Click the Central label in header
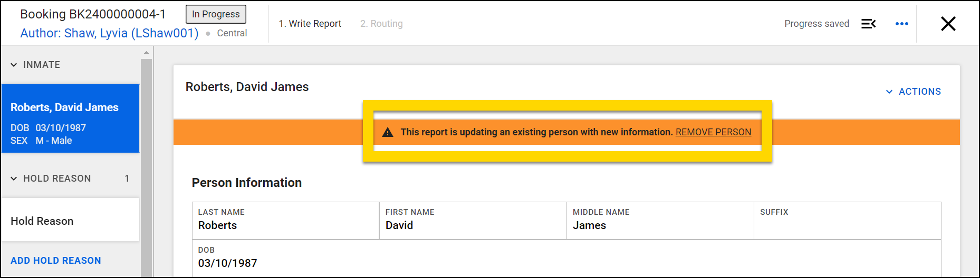This screenshot has height=278, width=980. click(x=232, y=33)
